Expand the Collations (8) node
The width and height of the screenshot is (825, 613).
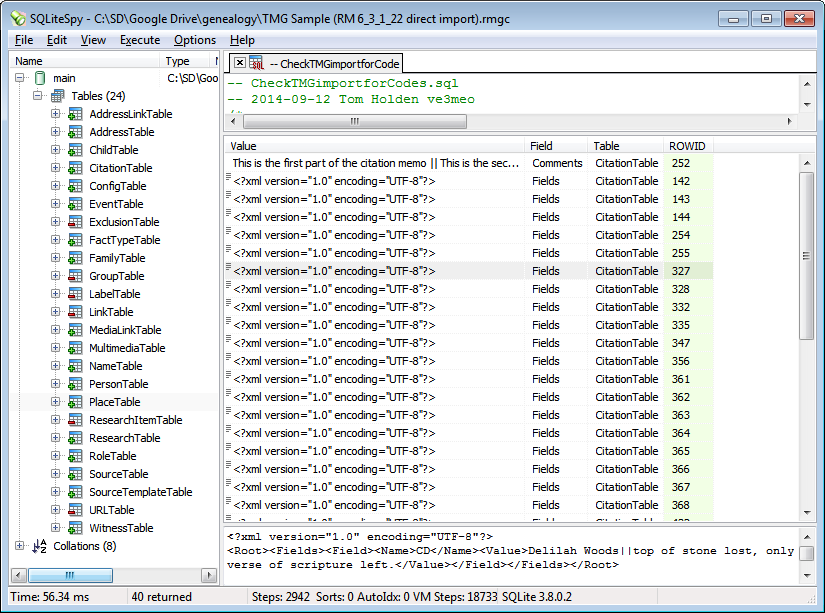(19, 546)
